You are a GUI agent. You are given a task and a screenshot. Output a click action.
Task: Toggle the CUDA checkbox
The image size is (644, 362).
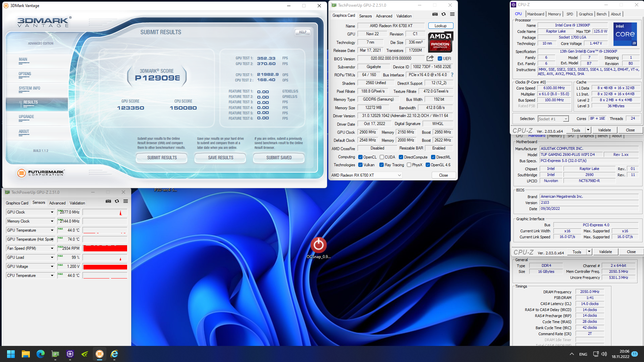[x=382, y=157]
